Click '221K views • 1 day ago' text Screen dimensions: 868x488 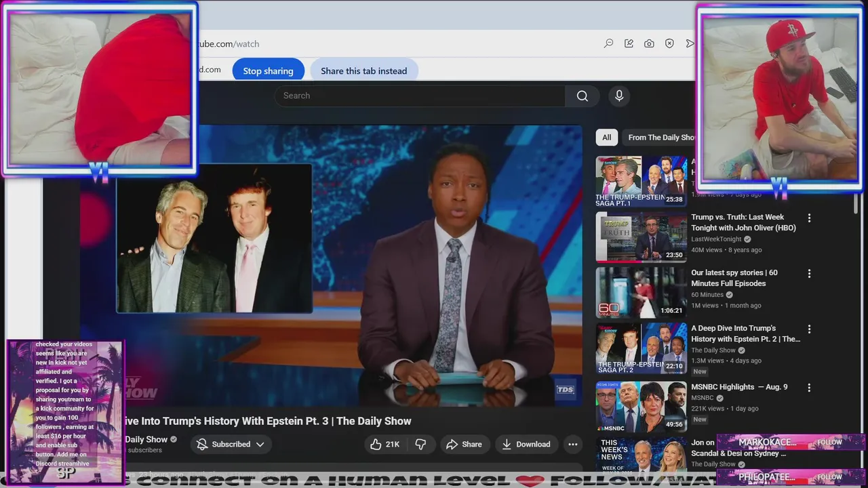(725, 409)
